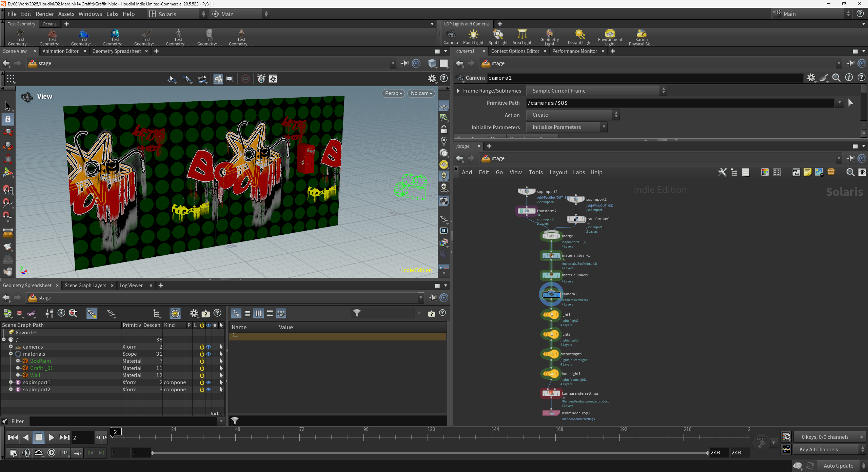Add a Distant Light from the shelf
This screenshot has width=868, height=472.
pyautogui.click(x=580, y=37)
